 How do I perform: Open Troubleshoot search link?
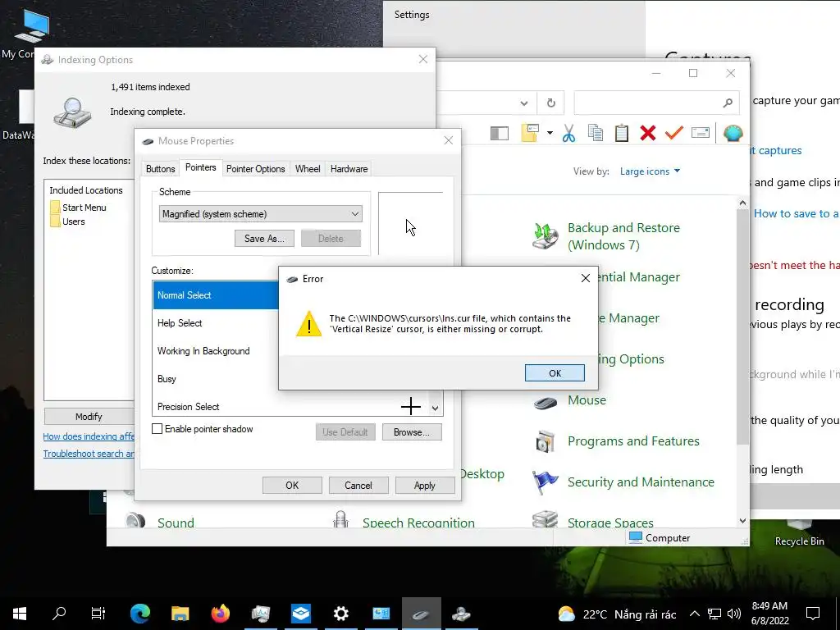click(89, 454)
